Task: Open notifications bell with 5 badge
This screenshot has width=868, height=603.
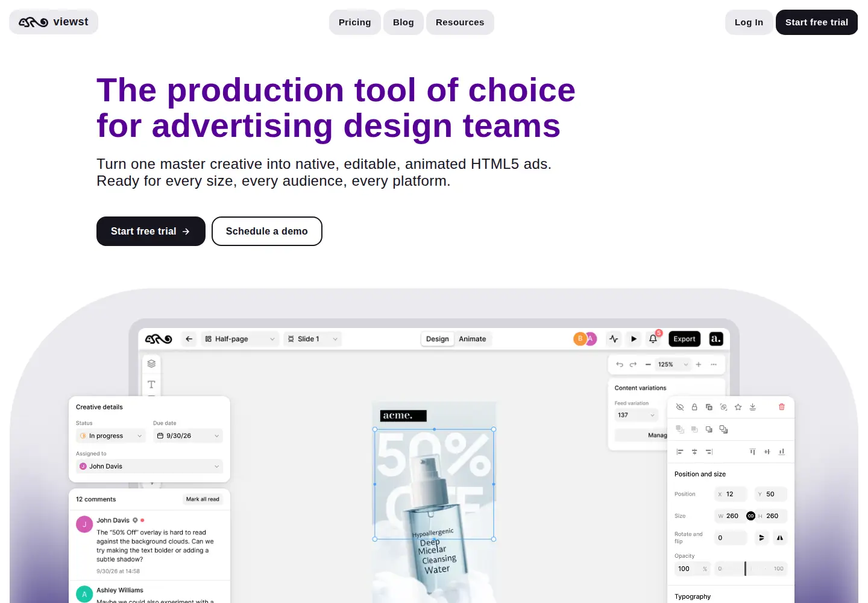Action: (x=653, y=338)
